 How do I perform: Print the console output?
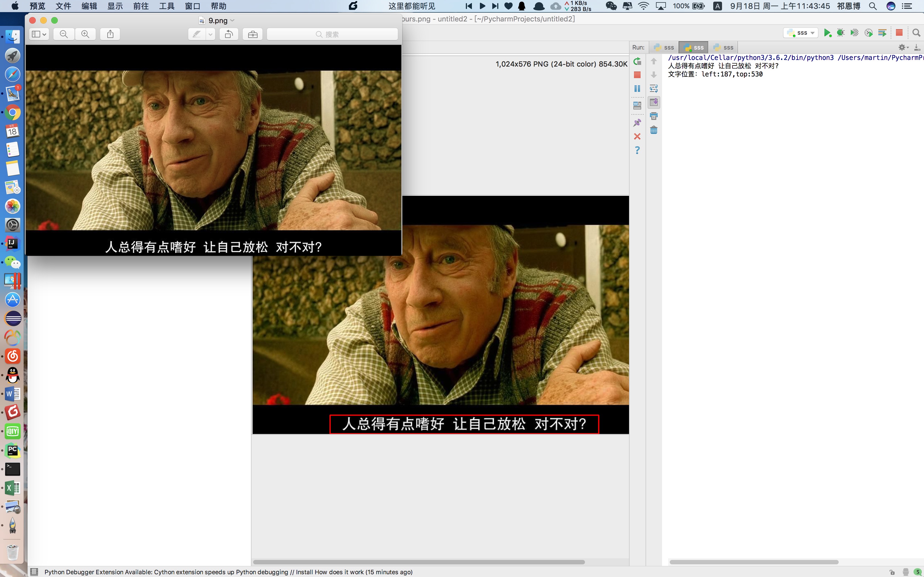point(654,116)
